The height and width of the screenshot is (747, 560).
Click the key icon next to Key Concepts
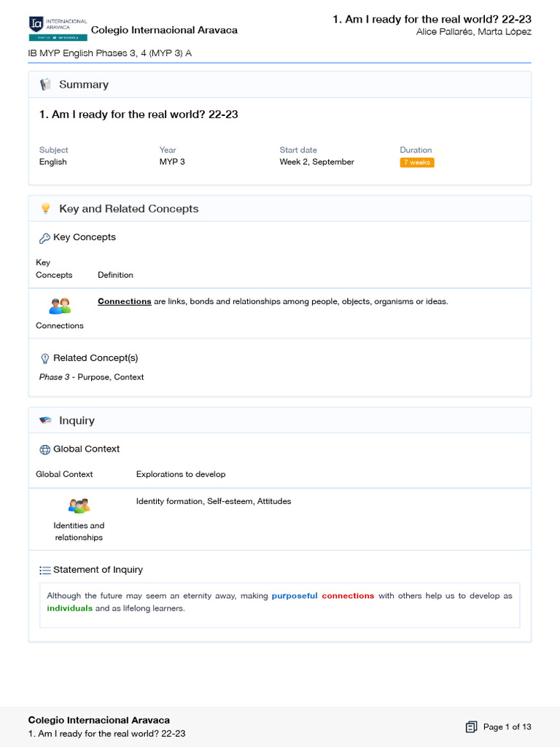[44, 238]
